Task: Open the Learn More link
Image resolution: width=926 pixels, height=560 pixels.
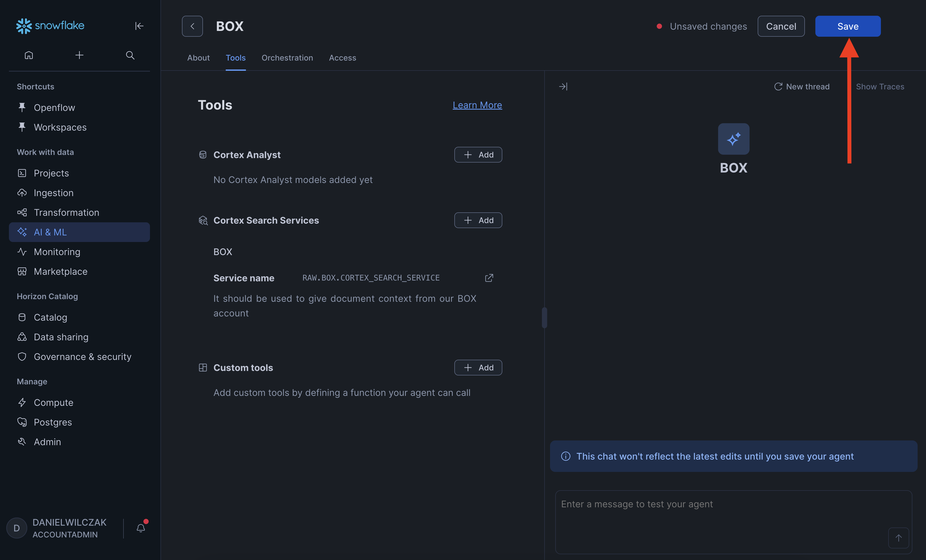Action: tap(477, 105)
